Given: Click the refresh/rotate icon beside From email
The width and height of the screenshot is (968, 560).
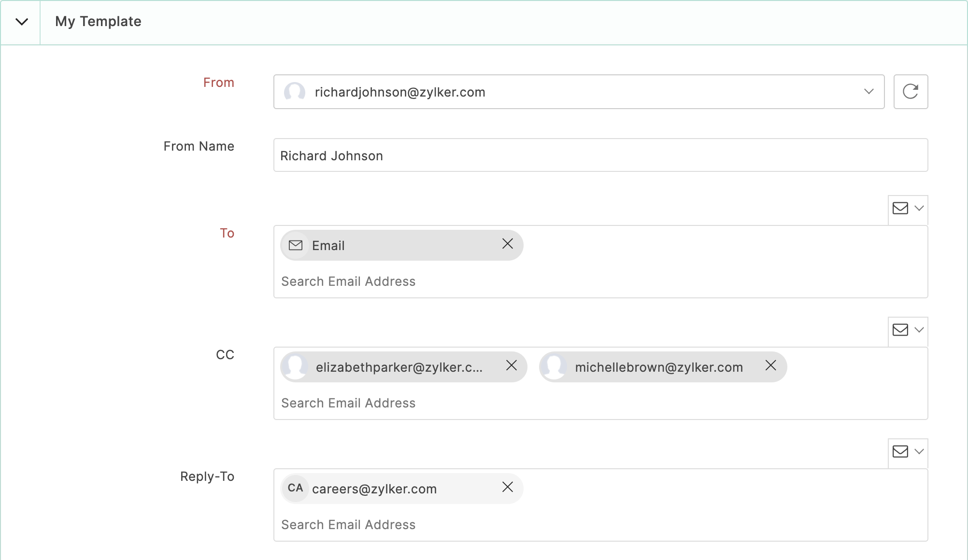Looking at the screenshot, I should point(910,92).
